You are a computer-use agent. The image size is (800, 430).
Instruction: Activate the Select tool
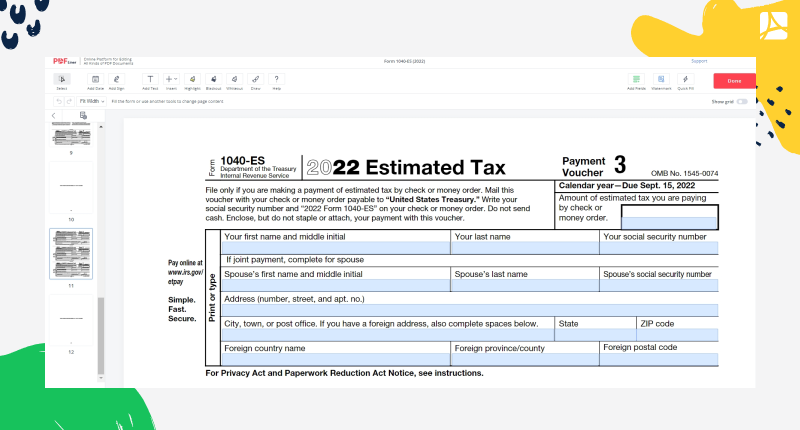(x=62, y=82)
